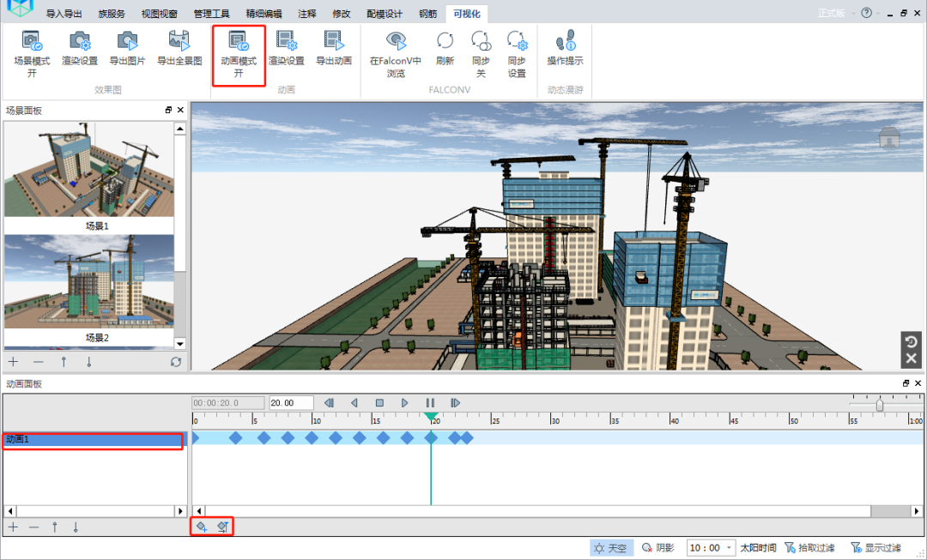Open the 10:00 sun time dropdown
This screenshot has width=927, height=560.
[711, 546]
